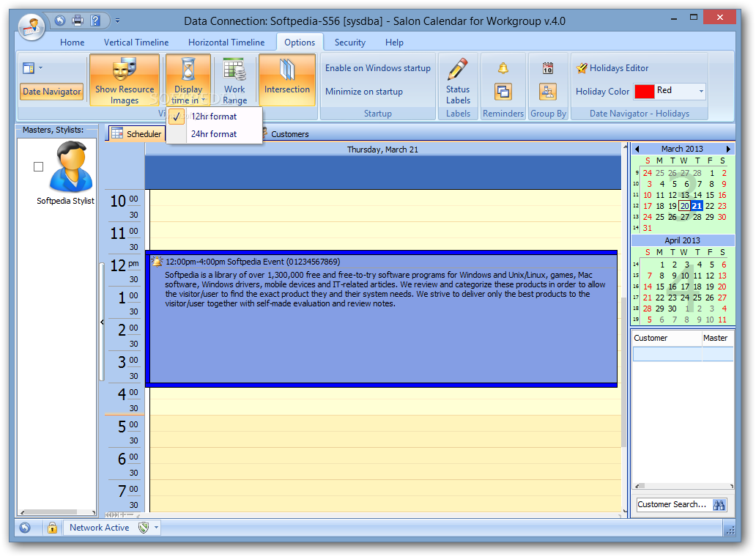Select 24hr format menu entry
756x557 pixels.
coord(214,134)
